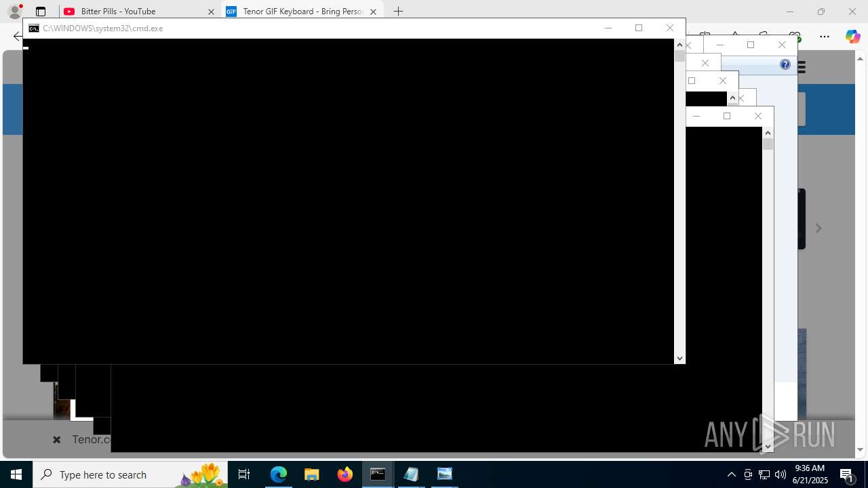Select Command Prompt taskbar icon
Image resolution: width=868 pixels, height=488 pixels.
378,474
